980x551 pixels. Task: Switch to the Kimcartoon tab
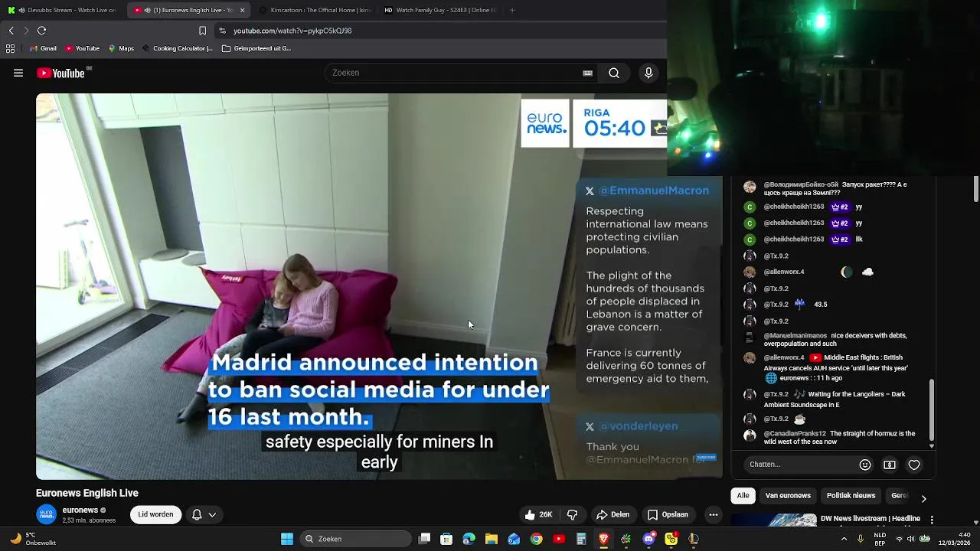pyautogui.click(x=314, y=10)
